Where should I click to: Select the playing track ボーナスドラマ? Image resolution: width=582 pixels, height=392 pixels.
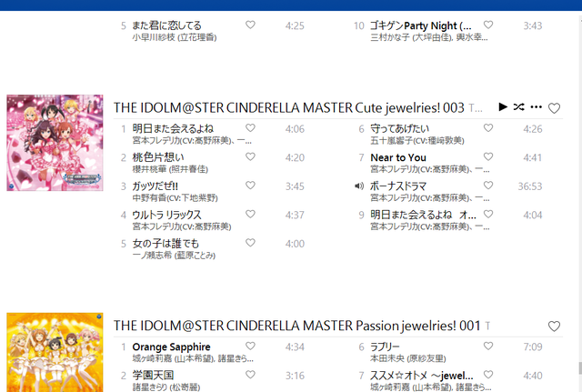click(398, 186)
